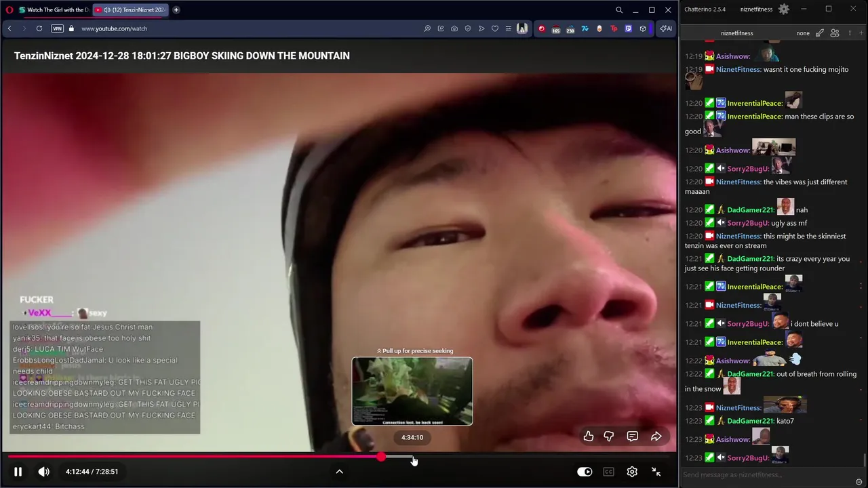Open the Easy Setup sliders icon
This screenshot has height=488, width=868.
[509, 28]
